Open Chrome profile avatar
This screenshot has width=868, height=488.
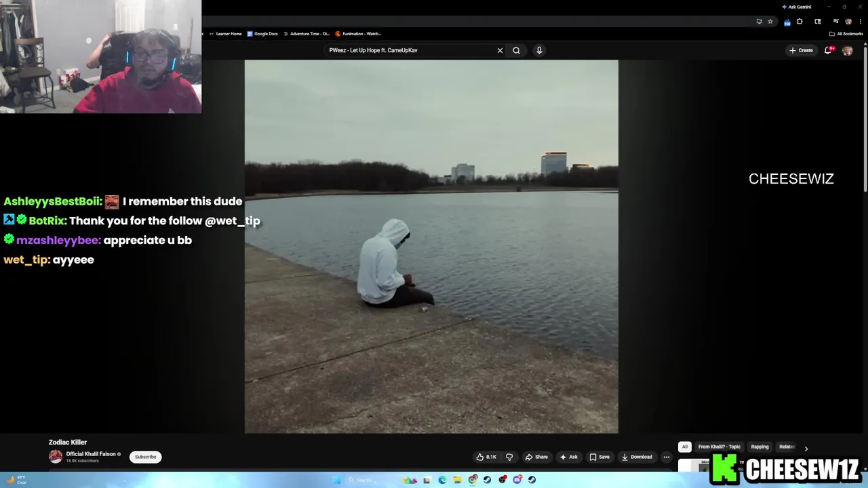[x=848, y=22]
